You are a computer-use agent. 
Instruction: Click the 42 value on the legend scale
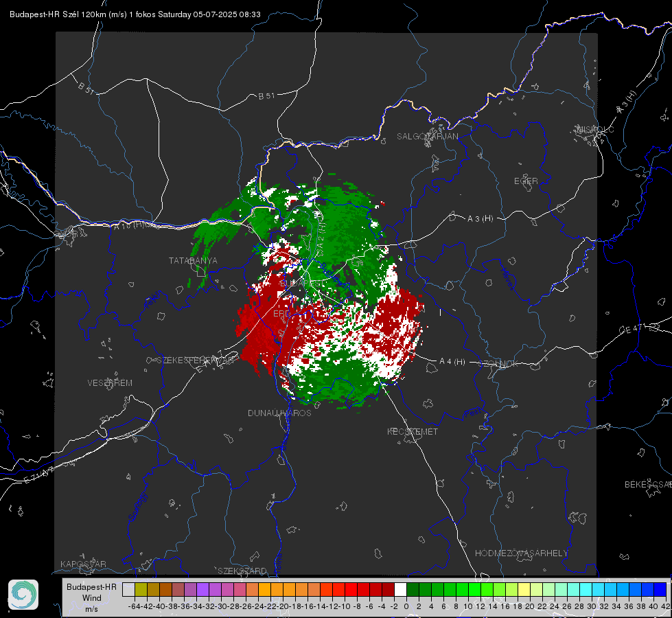pyautogui.click(x=666, y=606)
